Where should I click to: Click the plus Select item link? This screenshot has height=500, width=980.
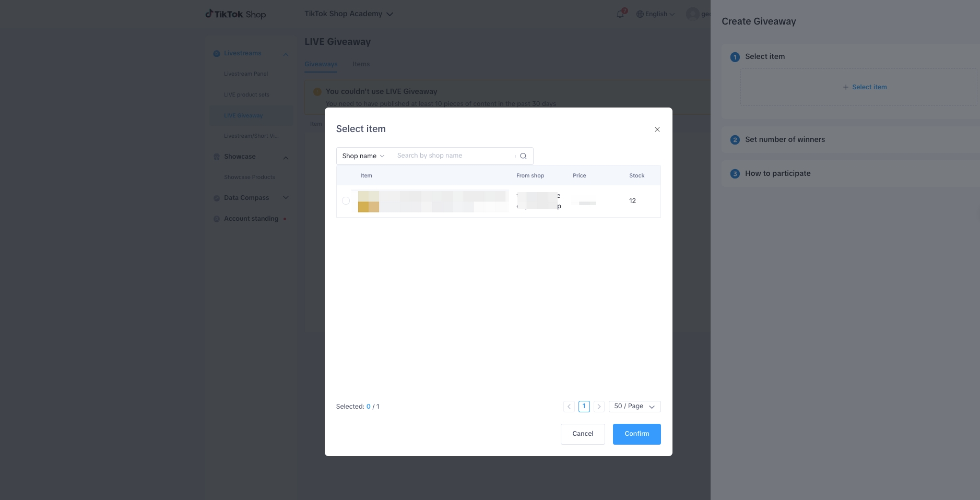click(x=865, y=87)
